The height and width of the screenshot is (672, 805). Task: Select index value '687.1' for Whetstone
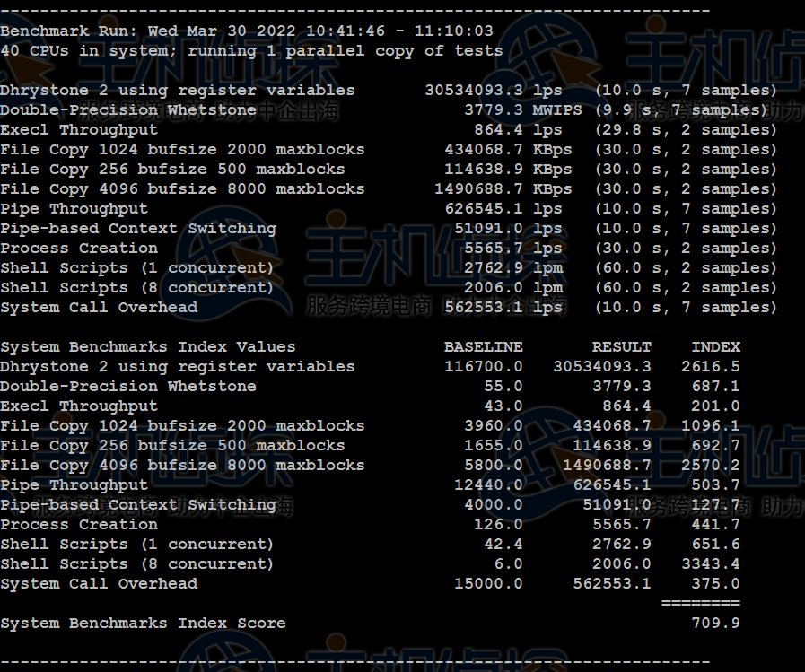tap(715, 387)
